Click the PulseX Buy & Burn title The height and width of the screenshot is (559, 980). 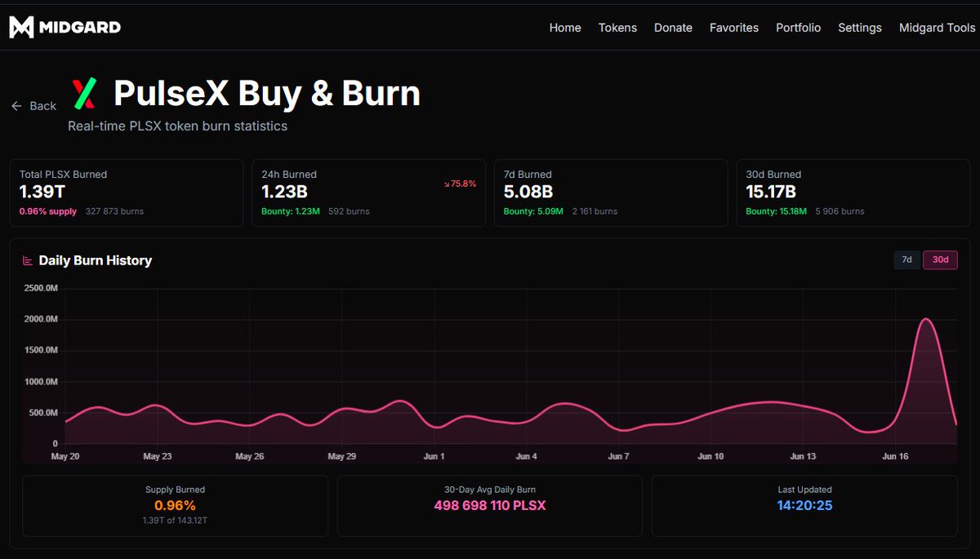pyautogui.click(x=267, y=94)
